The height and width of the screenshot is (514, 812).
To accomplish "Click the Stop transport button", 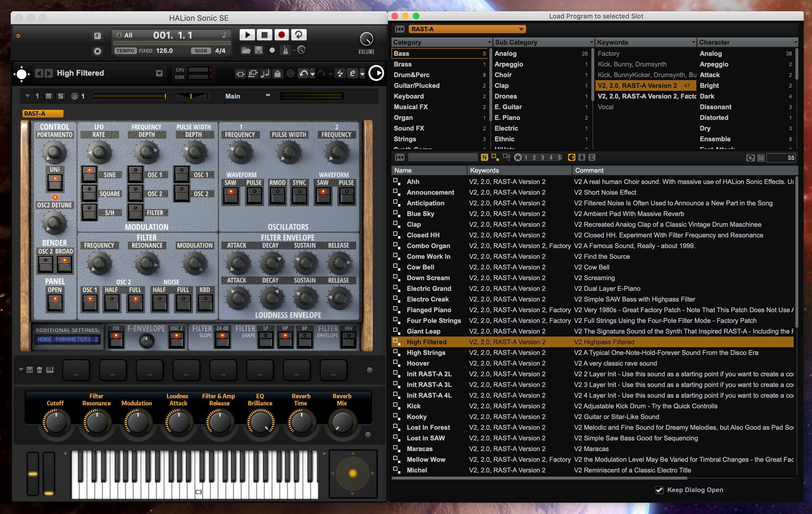I will coord(264,35).
